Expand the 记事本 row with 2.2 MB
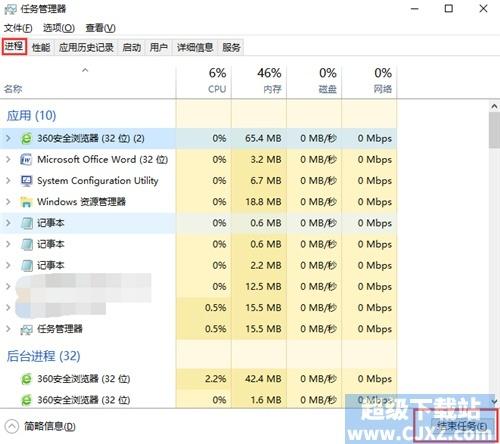 click(8, 266)
